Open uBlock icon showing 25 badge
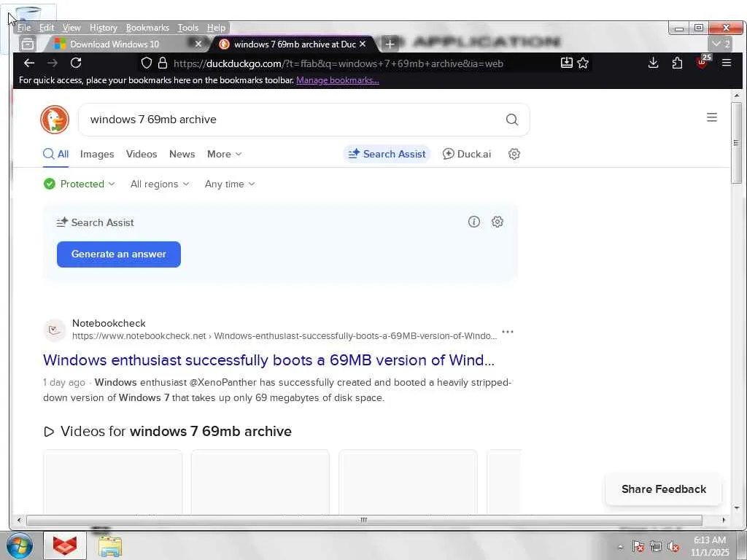This screenshot has width=747, height=560. (703, 63)
